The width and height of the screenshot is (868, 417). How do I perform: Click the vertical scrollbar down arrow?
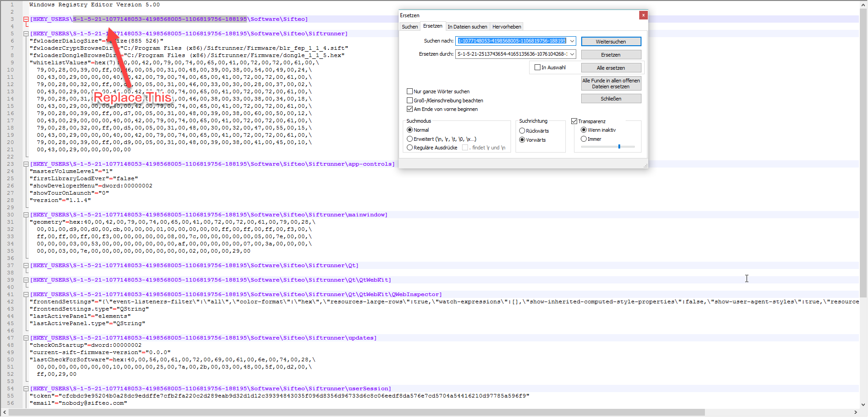863,405
